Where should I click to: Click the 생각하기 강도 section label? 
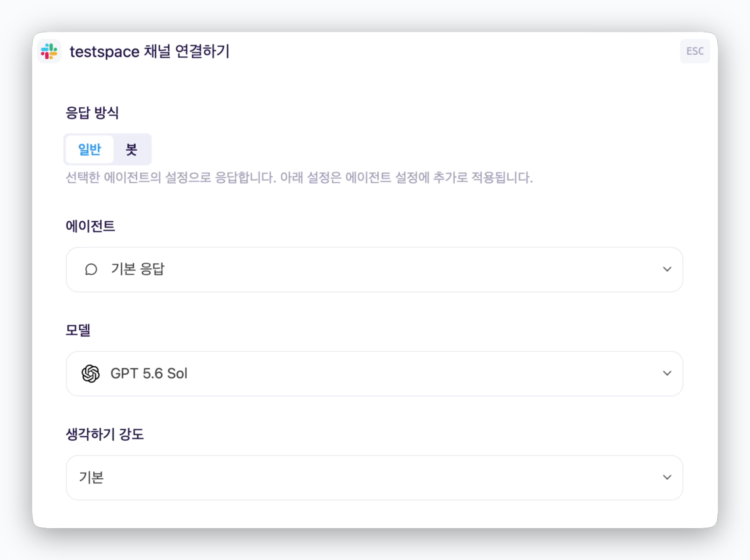[105, 434]
